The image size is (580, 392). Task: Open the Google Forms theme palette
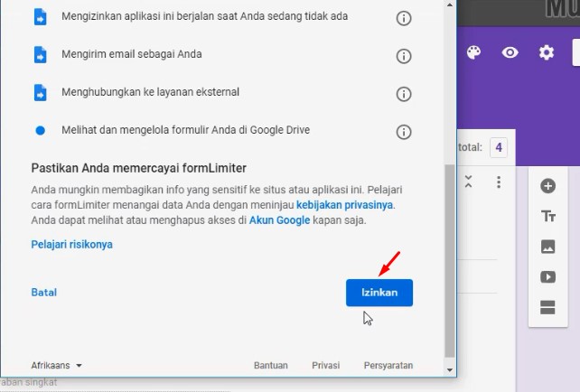[473, 52]
